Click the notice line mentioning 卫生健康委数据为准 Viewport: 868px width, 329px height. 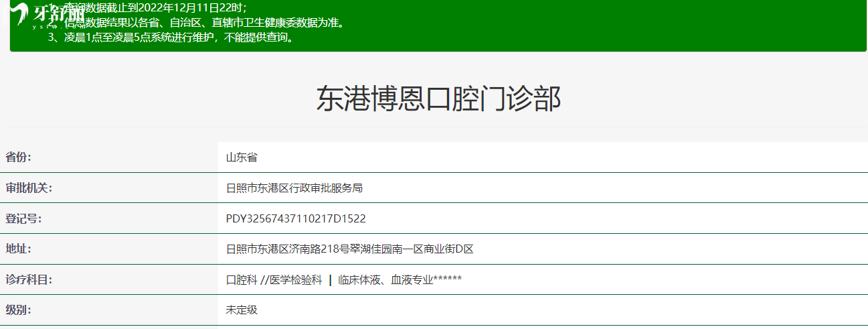click(196, 23)
